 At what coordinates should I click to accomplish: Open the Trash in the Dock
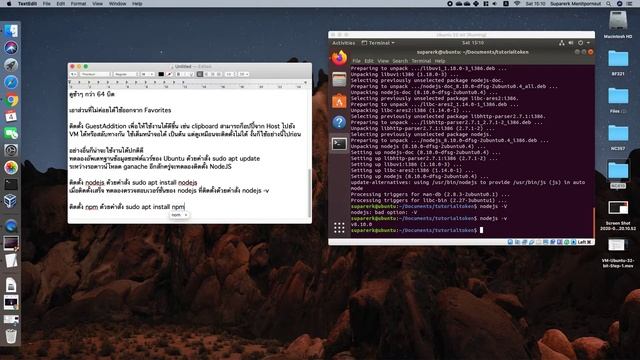[11, 336]
